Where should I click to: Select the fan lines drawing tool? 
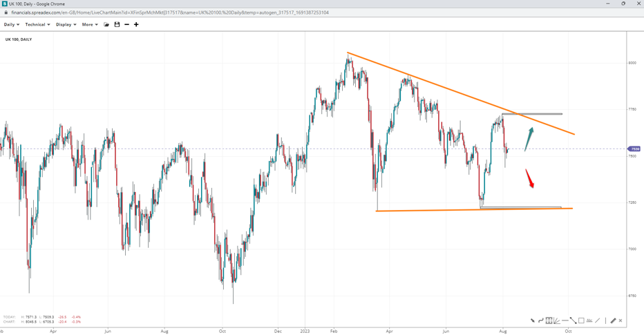click(557, 320)
